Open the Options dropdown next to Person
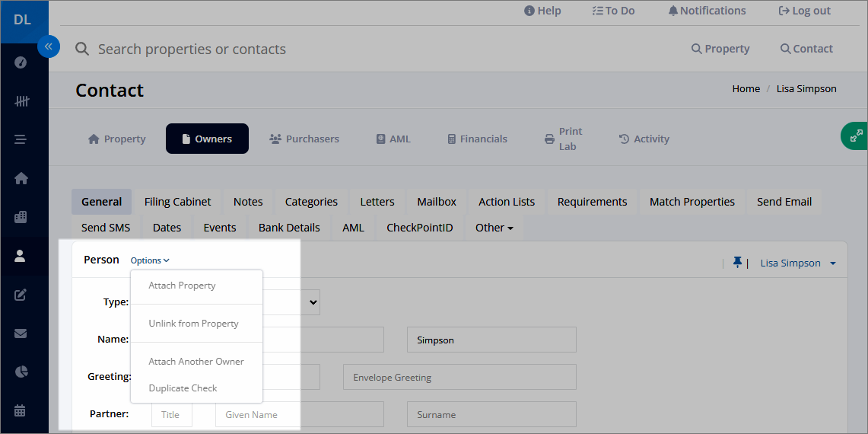The height and width of the screenshot is (434, 868). (x=150, y=260)
